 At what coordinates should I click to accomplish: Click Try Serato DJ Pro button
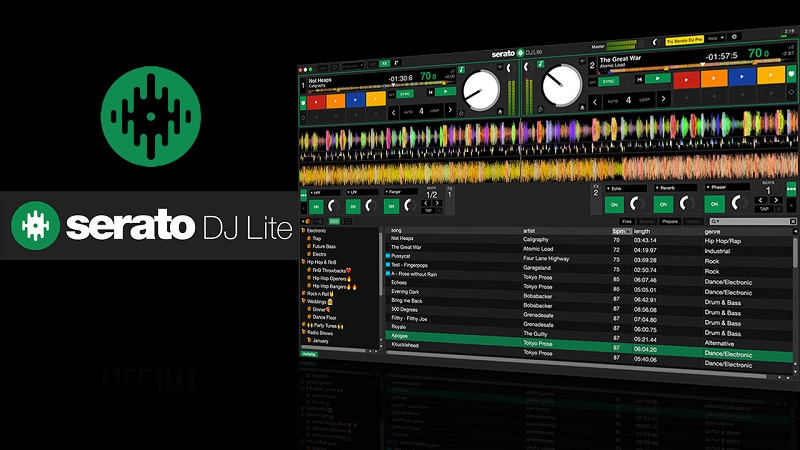click(685, 40)
